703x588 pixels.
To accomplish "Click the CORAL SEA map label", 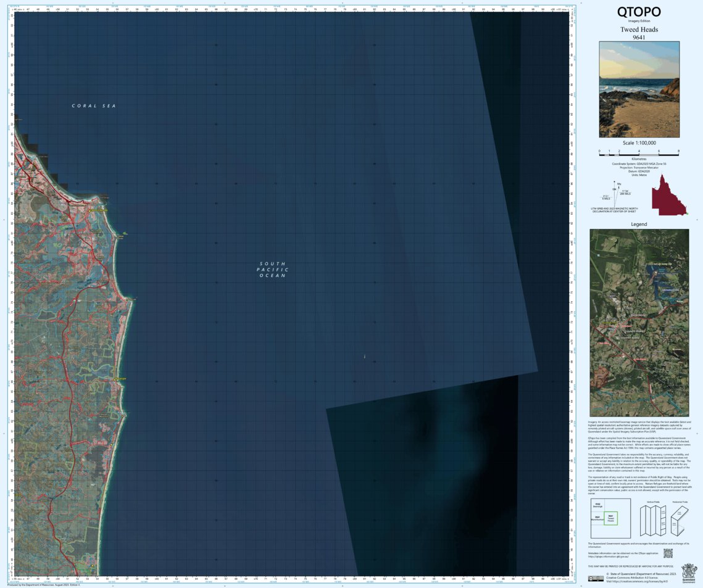I will coord(94,106).
